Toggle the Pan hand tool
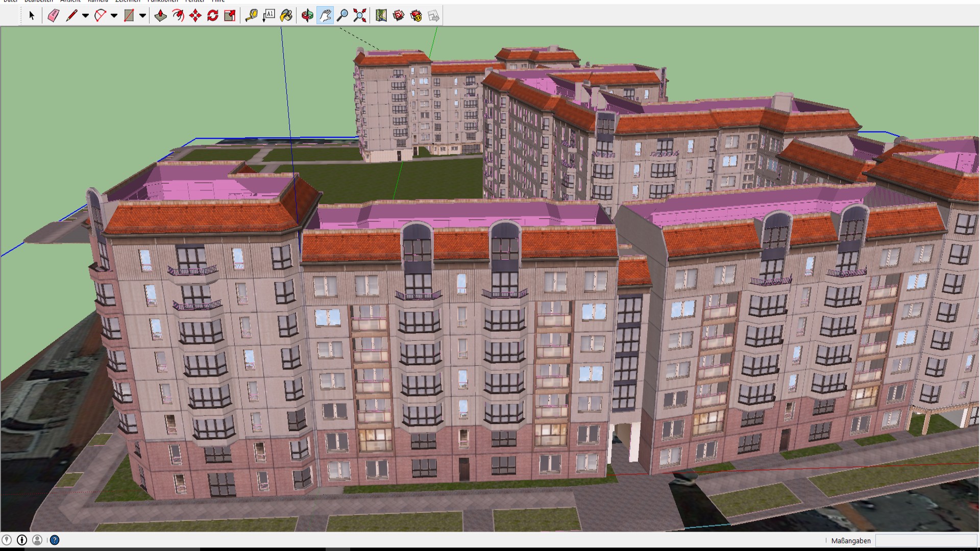Screen dimensions: 980x551 pos(325,16)
